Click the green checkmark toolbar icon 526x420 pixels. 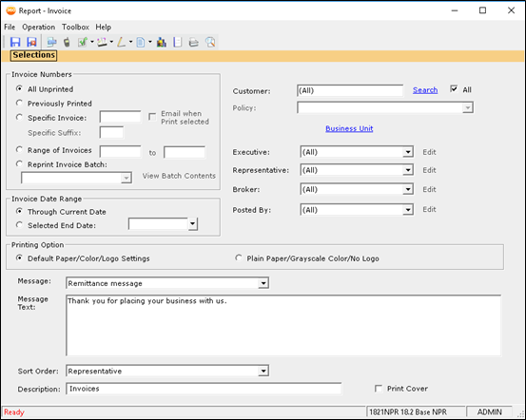[83, 42]
